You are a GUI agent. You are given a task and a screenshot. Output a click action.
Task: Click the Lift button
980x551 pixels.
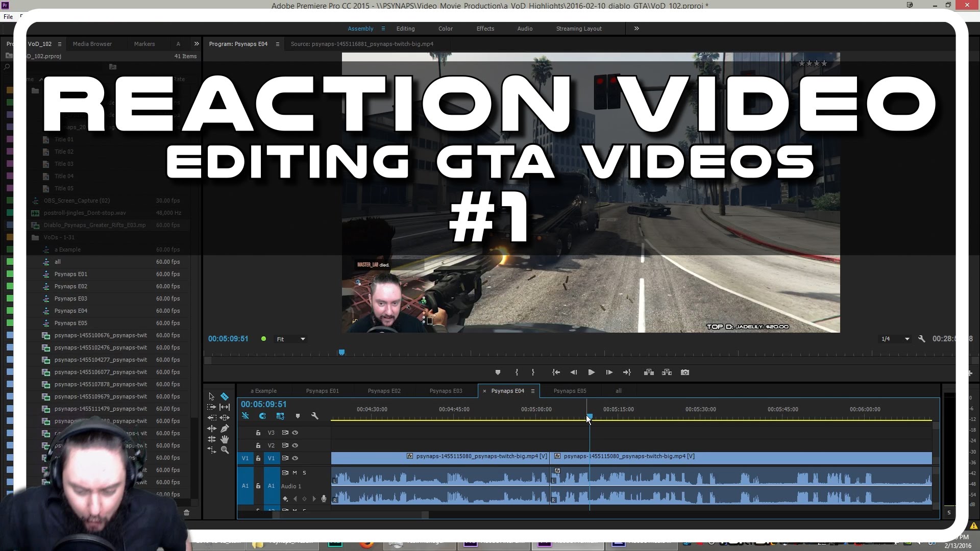click(x=649, y=372)
